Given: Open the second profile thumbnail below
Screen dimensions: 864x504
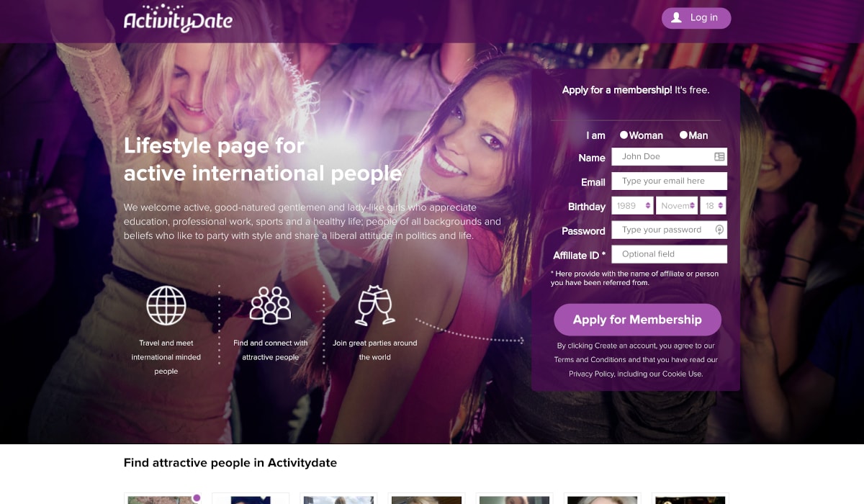Looking at the screenshot, I should 251,498.
